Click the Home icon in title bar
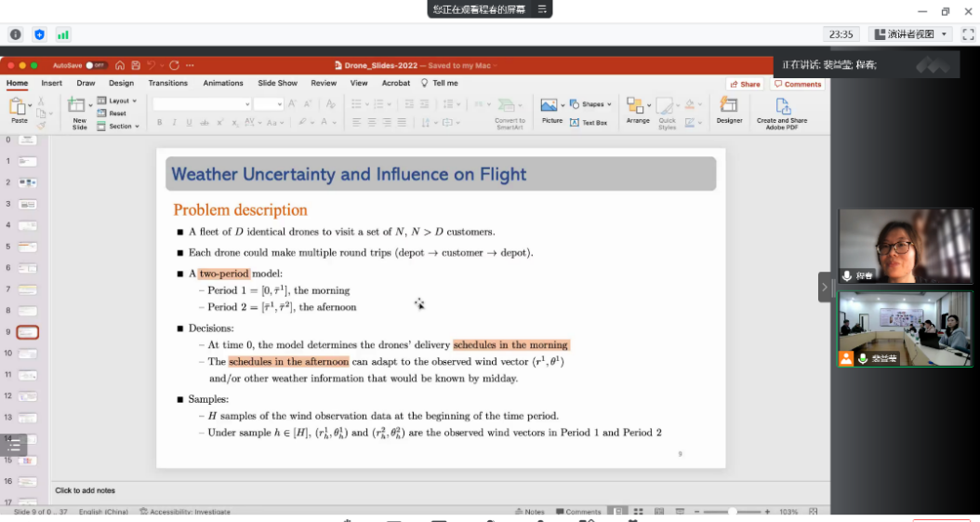Image resolution: width=980 pixels, height=522 pixels. 120,65
